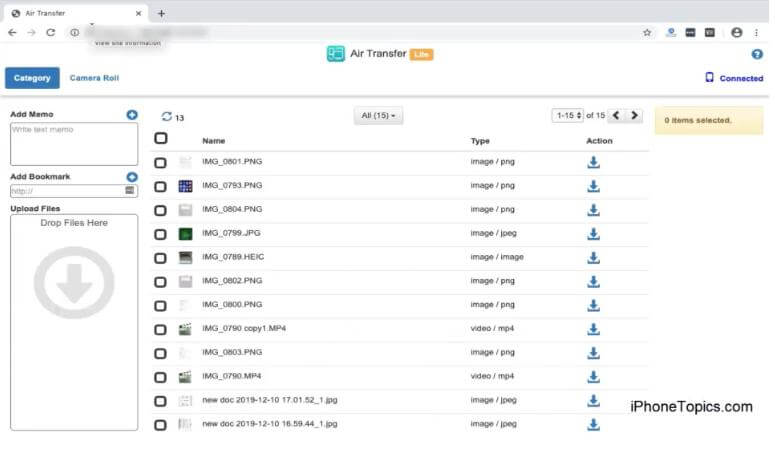Viewport: 775px width, 462px height.
Task: Open the help question mark icon
Action: (x=756, y=54)
